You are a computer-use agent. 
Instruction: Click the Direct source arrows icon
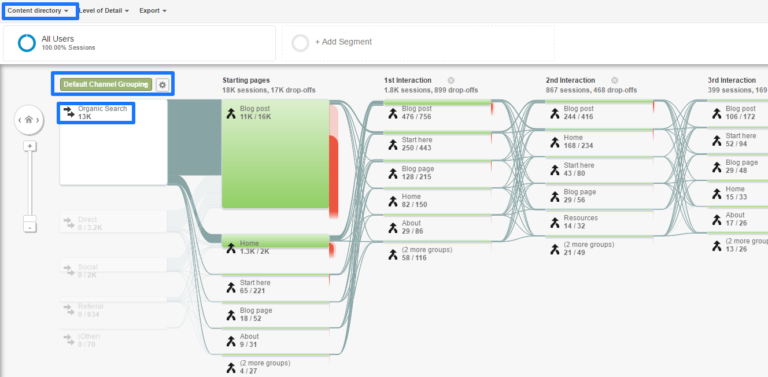click(x=68, y=223)
